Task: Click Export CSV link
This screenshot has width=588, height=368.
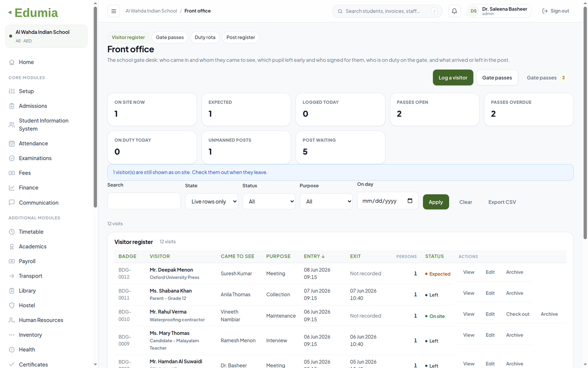Action: pos(502,202)
